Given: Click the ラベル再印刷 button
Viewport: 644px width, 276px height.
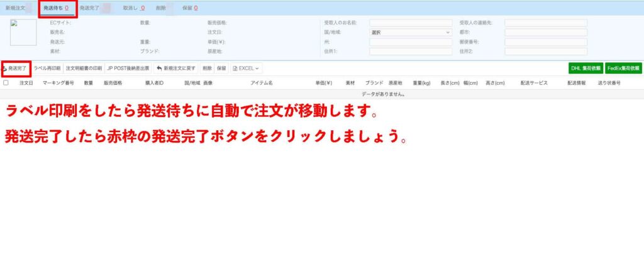Looking at the screenshot, I should click(x=47, y=68).
